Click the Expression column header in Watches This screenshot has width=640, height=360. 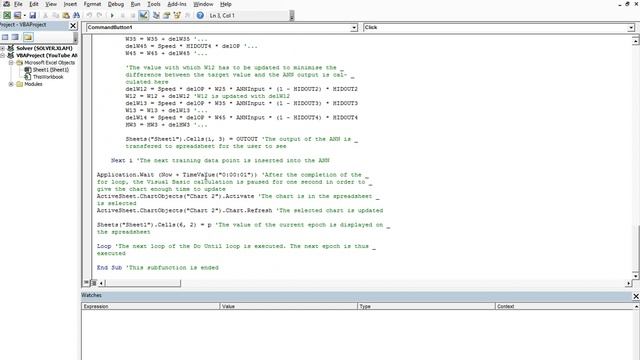click(x=150, y=306)
